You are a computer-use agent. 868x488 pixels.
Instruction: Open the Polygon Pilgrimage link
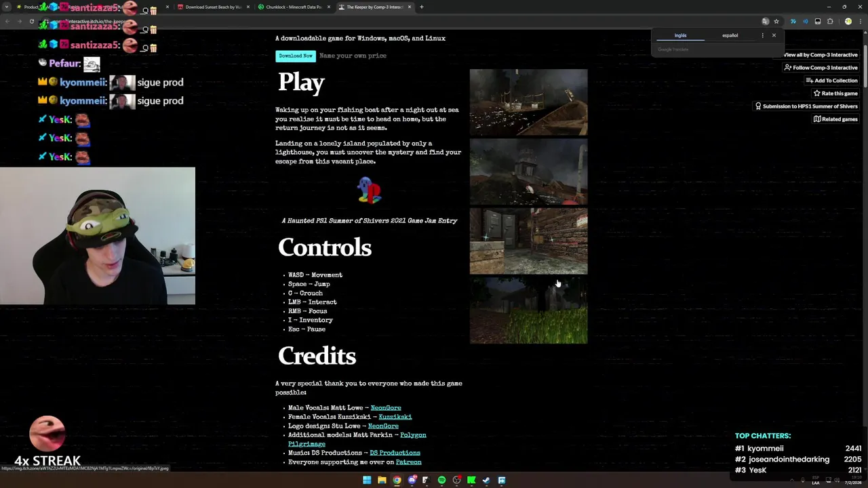point(357,439)
